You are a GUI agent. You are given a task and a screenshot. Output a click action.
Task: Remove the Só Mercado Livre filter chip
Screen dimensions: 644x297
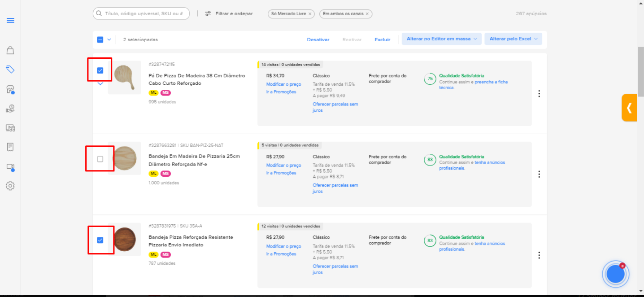click(310, 14)
